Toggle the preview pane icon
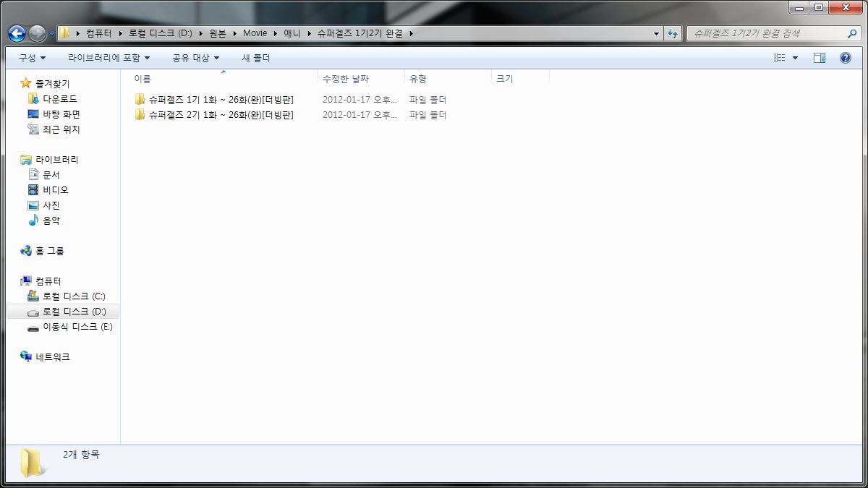 (819, 58)
